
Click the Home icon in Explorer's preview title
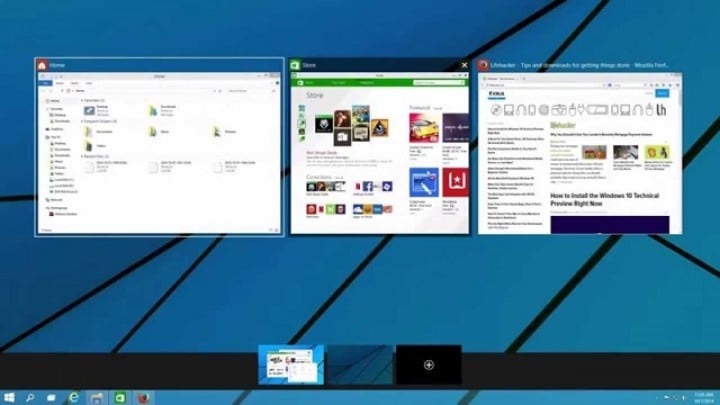tap(42, 65)
